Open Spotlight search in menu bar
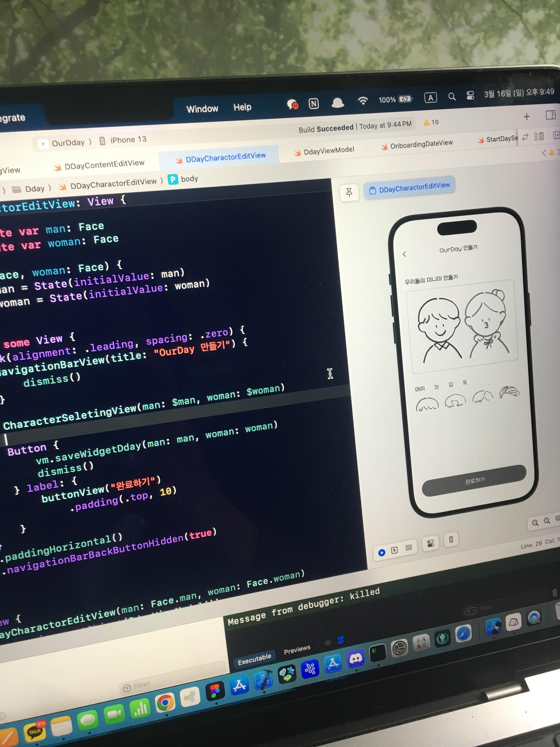 point(452,97)
